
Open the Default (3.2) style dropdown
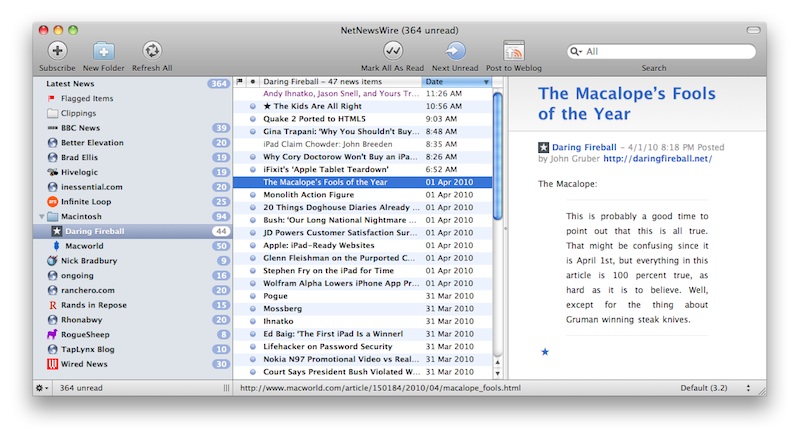pos(715,388)
